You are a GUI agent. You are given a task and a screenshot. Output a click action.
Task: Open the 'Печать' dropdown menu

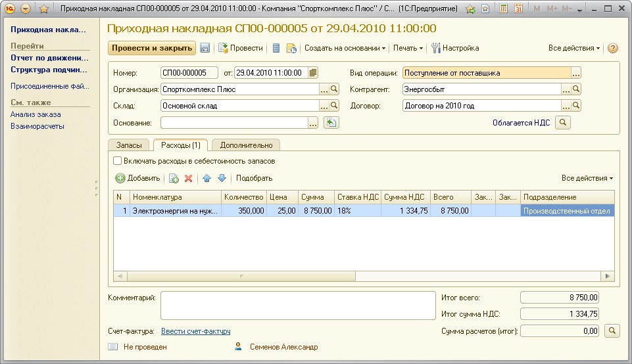pos(408,48)
